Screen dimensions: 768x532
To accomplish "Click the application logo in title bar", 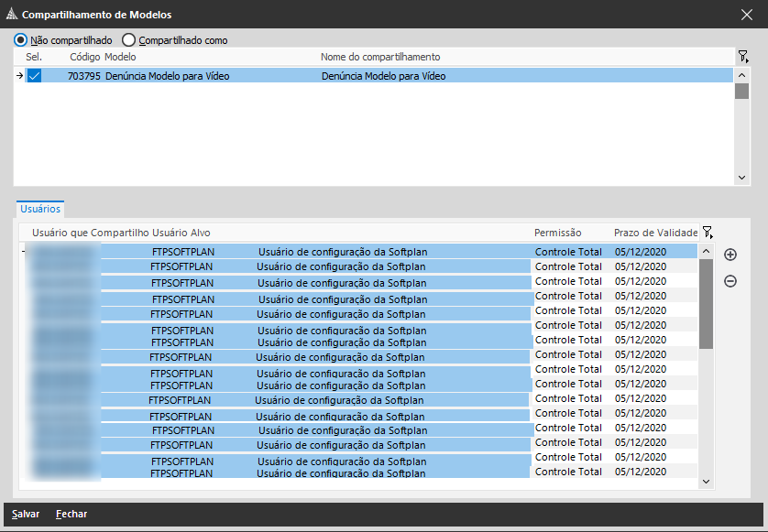I will (x=12, y=15).
